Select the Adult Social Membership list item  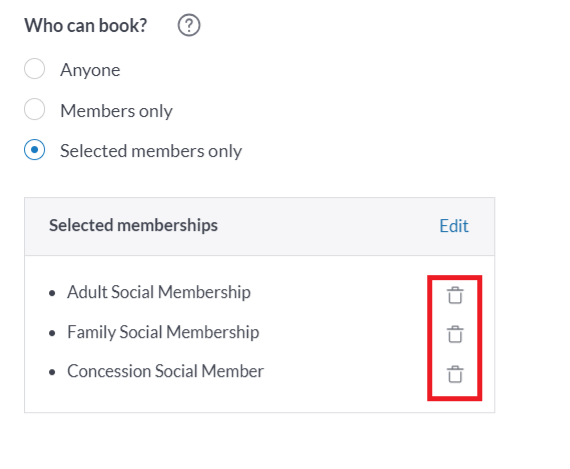159,292
